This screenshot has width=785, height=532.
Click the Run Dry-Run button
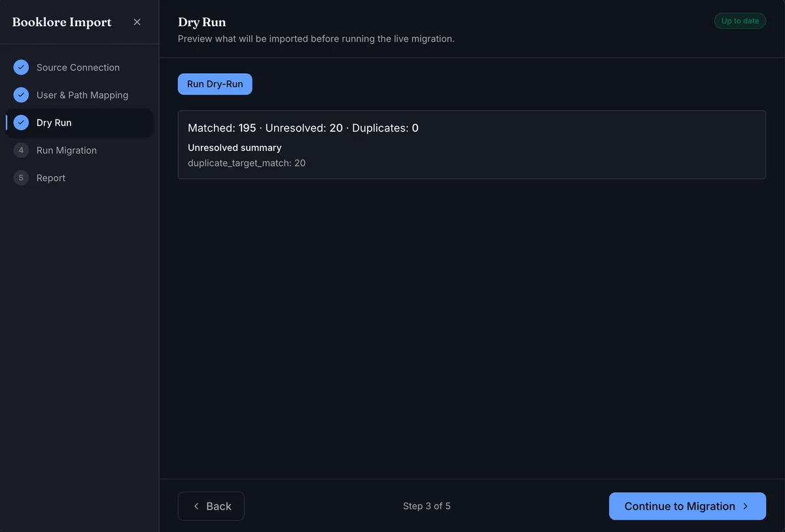[215, 84]
